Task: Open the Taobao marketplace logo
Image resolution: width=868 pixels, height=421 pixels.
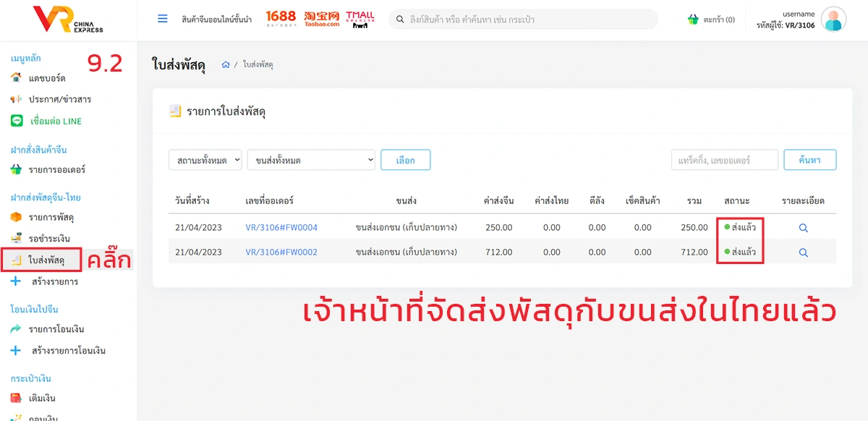Action: 322,19
